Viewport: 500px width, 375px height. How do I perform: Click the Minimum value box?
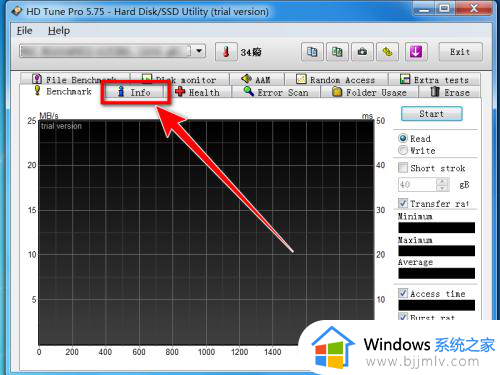coord(436,228)
